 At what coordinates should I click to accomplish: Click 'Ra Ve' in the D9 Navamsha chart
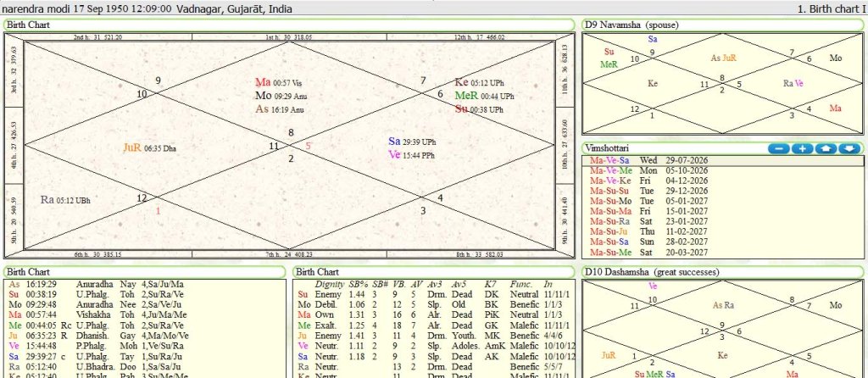[793, 84]
